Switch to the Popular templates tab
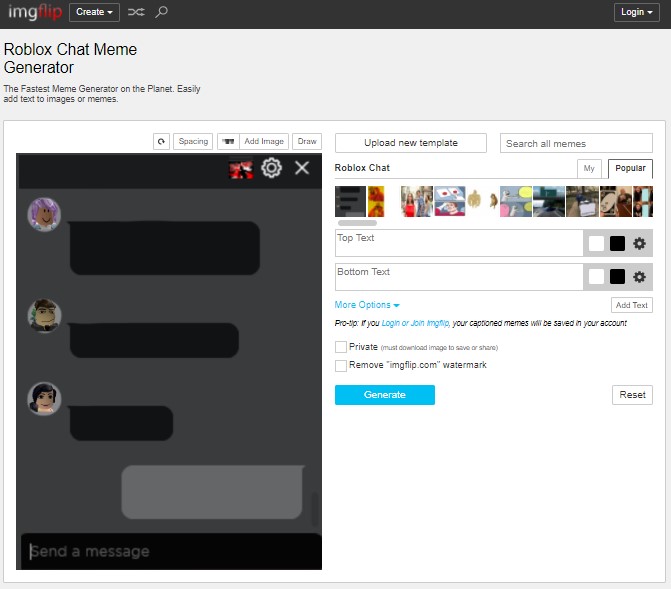Image resolution: width=671 pixels, height=589 pixels. coord(630,169)
